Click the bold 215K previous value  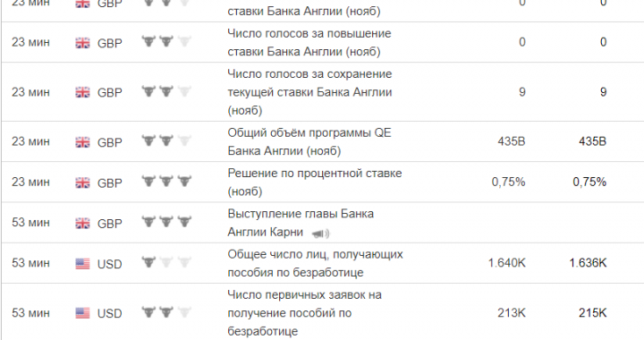pyautogui.click(x=592, y=313)
